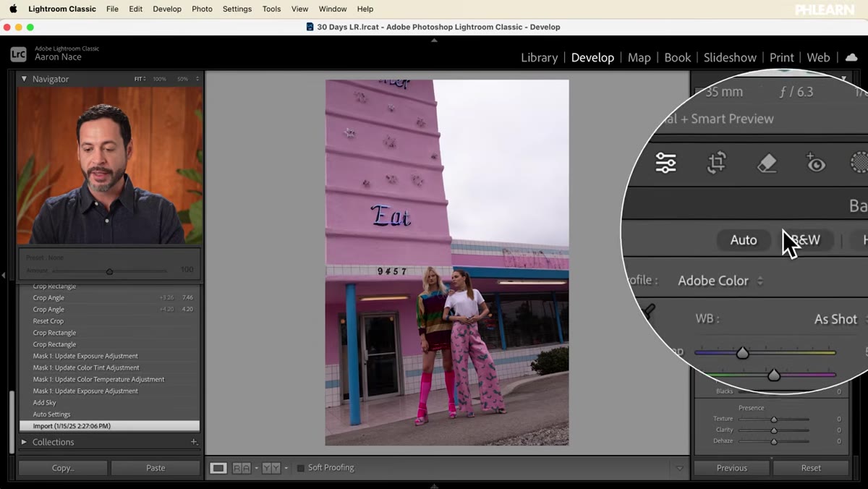Viewport: 868px width, 489px height.
Task: Switch to the Web module
Action: click(818, 57)
